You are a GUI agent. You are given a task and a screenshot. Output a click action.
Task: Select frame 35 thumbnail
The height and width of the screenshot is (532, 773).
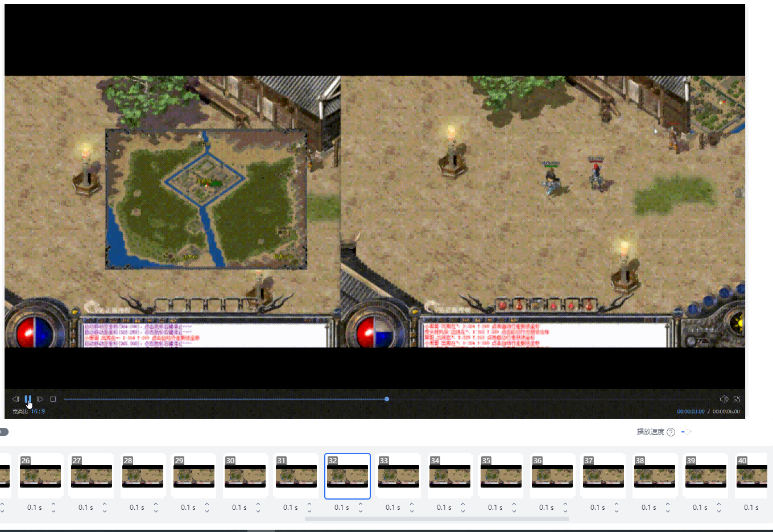[501, 476]
